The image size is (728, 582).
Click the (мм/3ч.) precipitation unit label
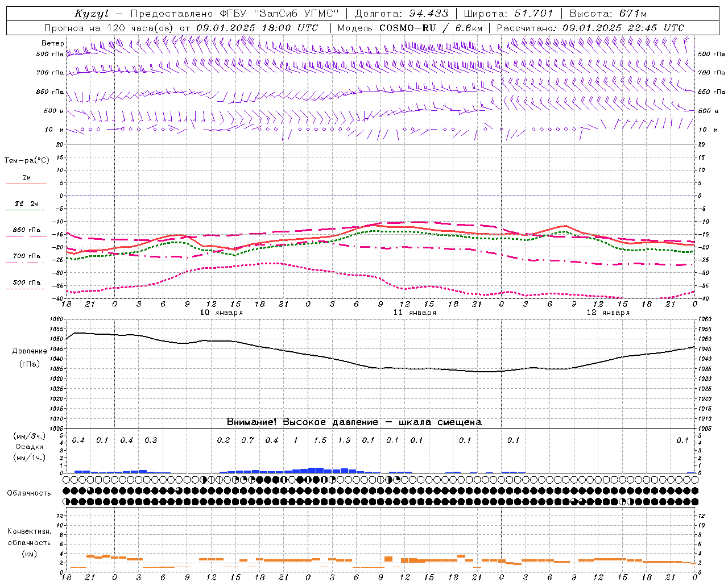(29, 436)
